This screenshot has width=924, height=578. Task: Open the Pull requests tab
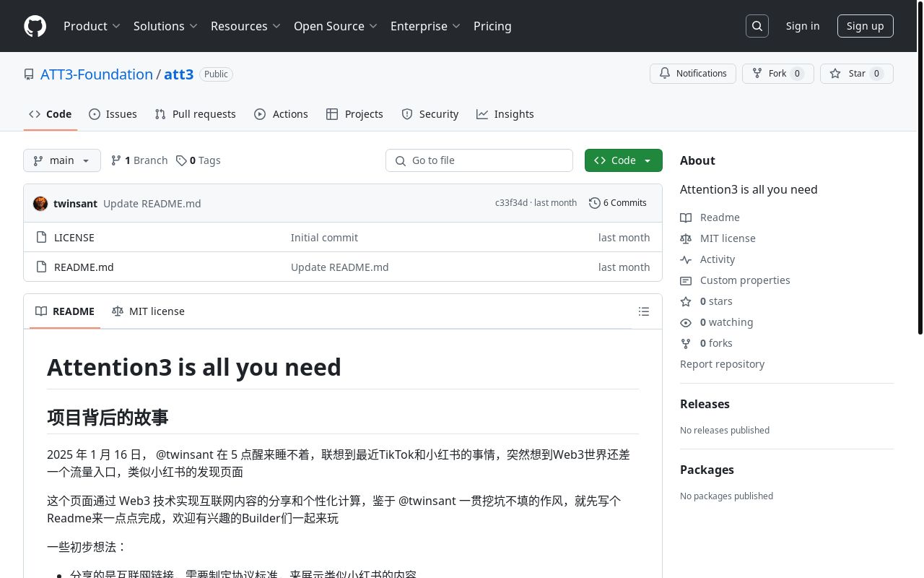(x=195, y=114)
